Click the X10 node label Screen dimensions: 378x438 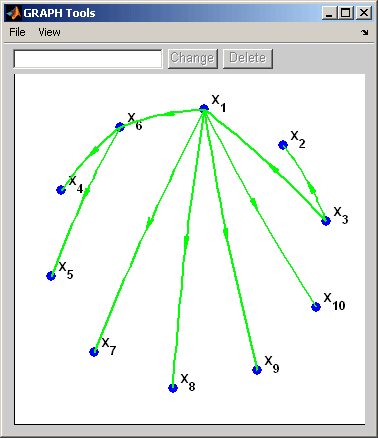(334, 301)
